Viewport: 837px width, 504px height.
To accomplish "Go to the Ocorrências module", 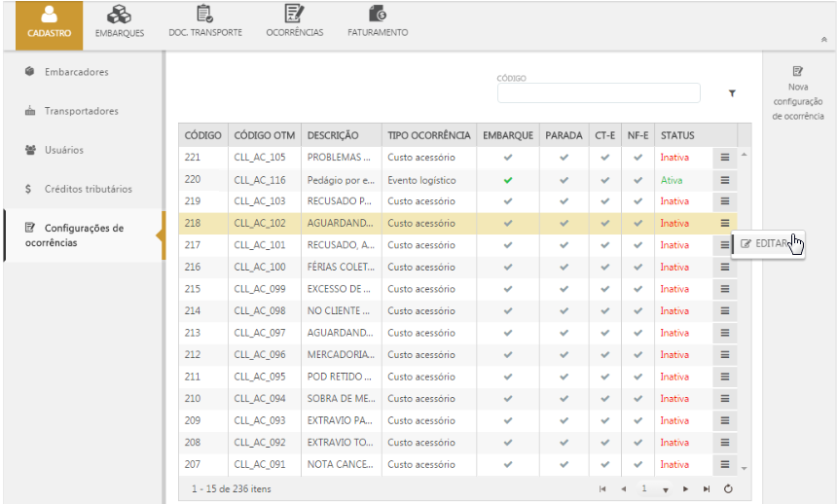I will click(294, 16).
